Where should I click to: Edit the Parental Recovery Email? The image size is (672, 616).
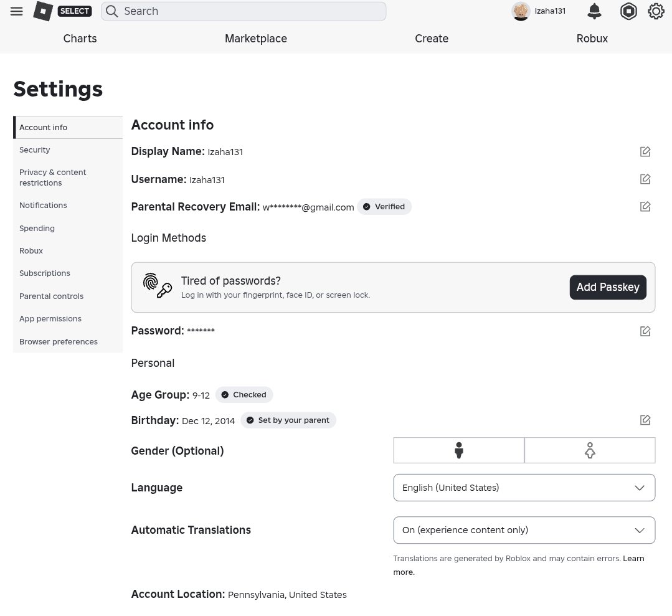tap(645, 207)
